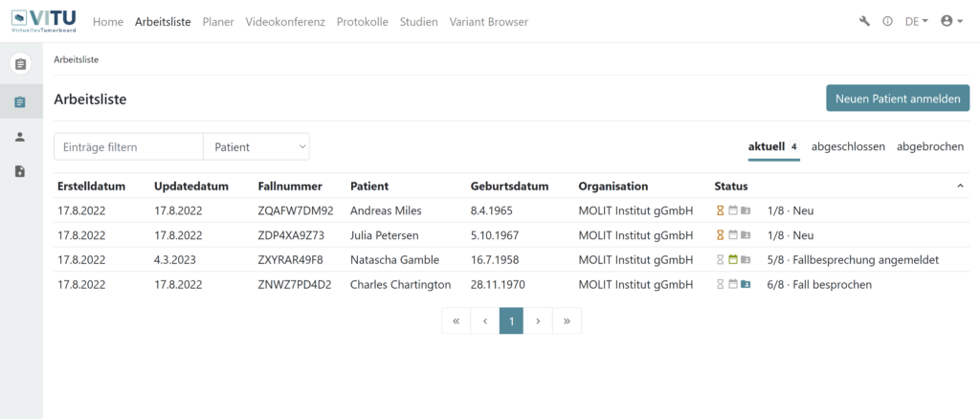This screenshot has width=980, height=419.
Task: Expand the DE language dropdown
Action: click(916, 21)
